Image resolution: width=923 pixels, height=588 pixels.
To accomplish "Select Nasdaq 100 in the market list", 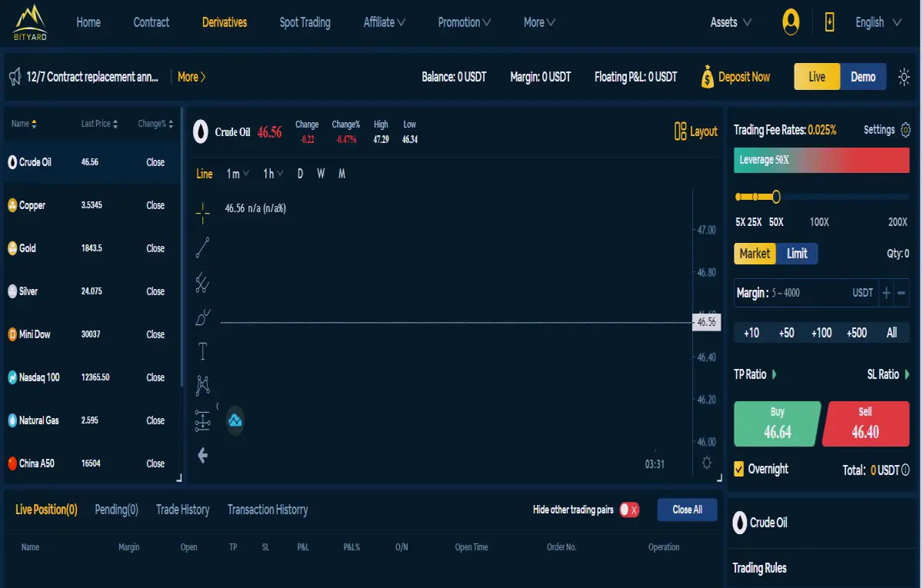I will point(91,377).
